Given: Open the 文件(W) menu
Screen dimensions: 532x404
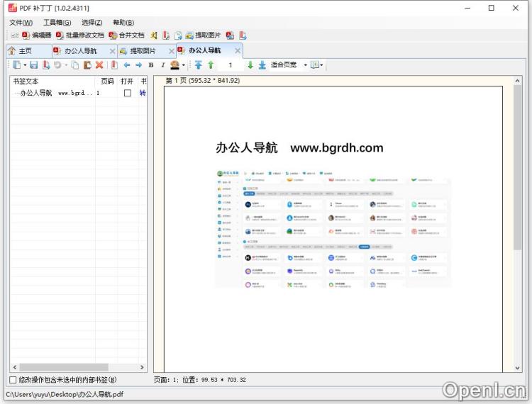Looking at the screenshot, I should coord(21,23).
